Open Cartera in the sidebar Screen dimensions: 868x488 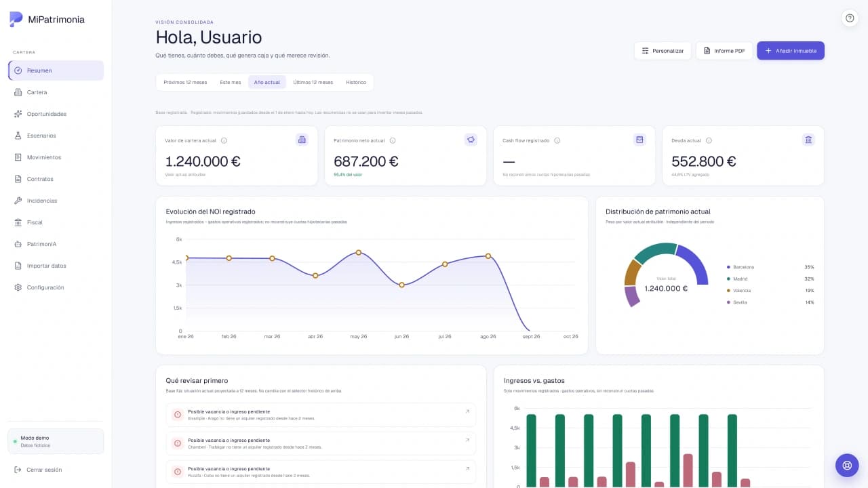point(56,92)
